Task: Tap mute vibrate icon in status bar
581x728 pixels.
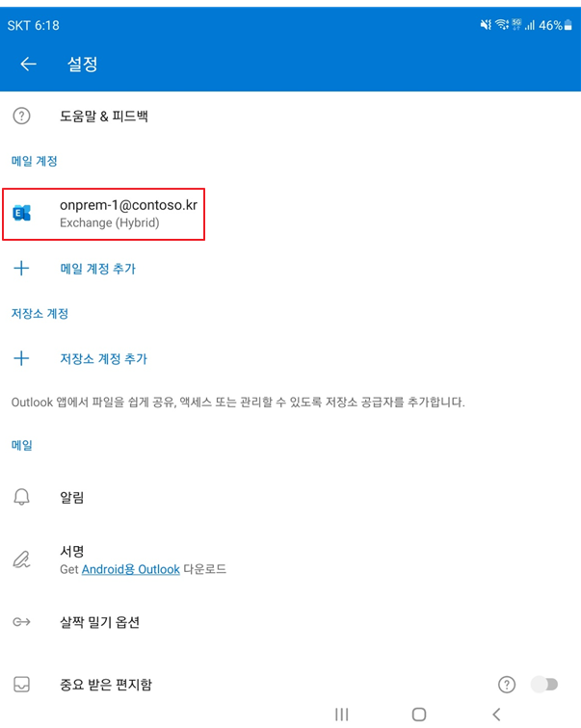Action: click(x=486, y=25)
